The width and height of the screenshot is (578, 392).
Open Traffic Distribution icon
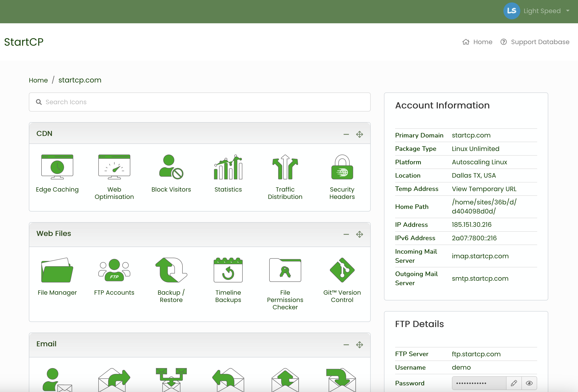[x=285, y=167]
